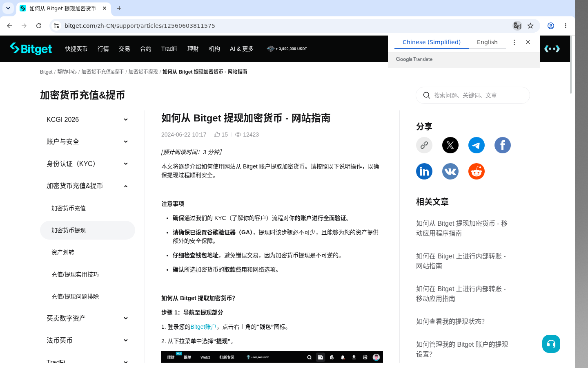
Task: Open related article 内部转账 - 网站指南
Action: point(461,261)
